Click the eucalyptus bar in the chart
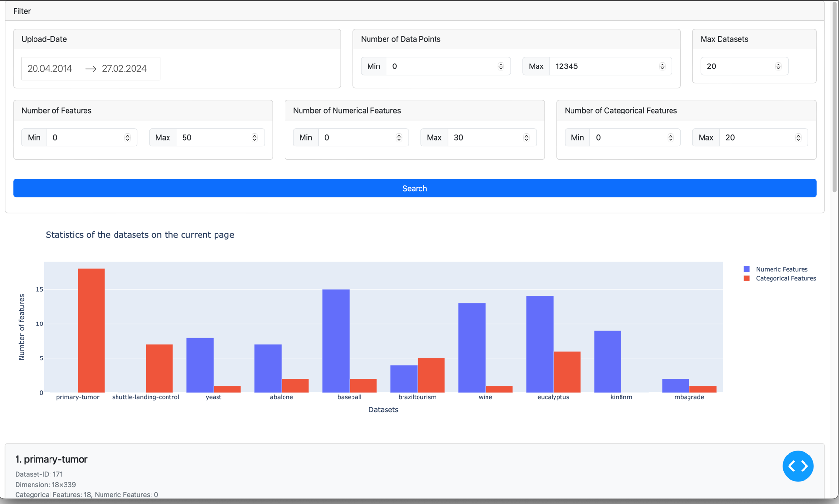839x504 pixels. [x=540, y=344]
